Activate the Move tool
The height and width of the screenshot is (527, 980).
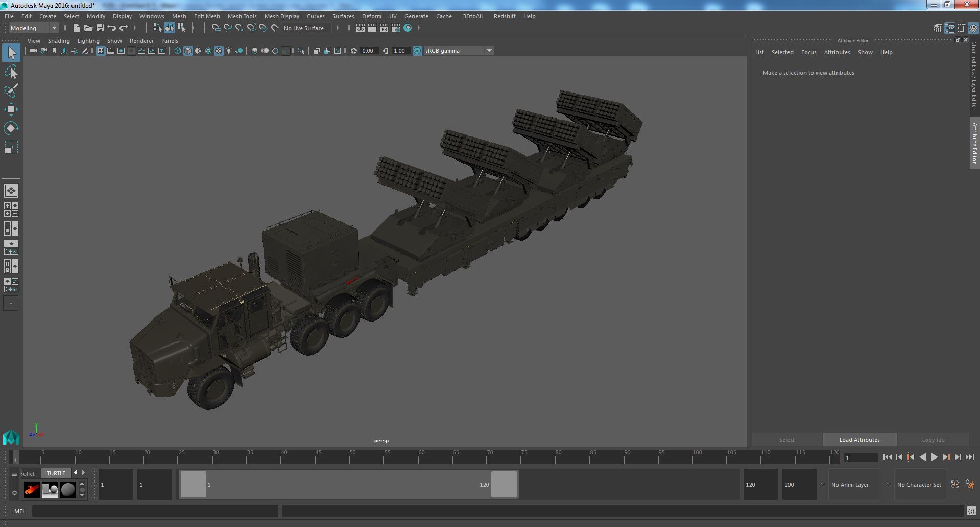(11, 109)
